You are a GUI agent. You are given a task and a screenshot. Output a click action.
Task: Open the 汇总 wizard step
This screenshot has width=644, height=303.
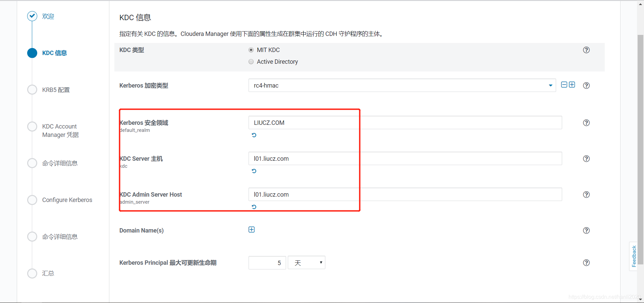[x=48, y=273]
